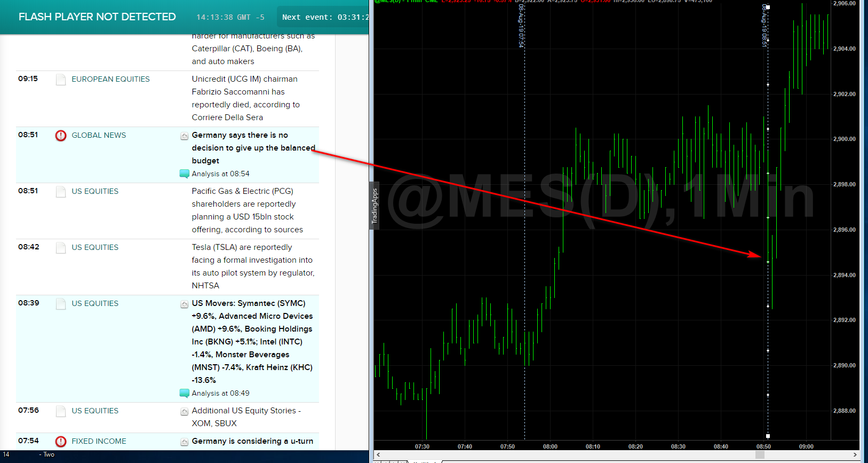Click the document icon on the 07:56 US Equities row
868x463 pixels.
[61, 411]
